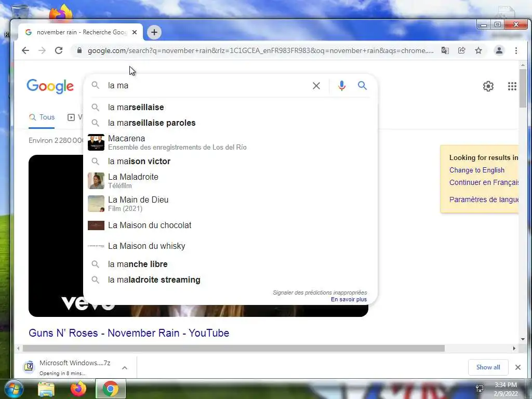Click the network icon in system tray
532x399 pixels.
click(x=480, y=389)
